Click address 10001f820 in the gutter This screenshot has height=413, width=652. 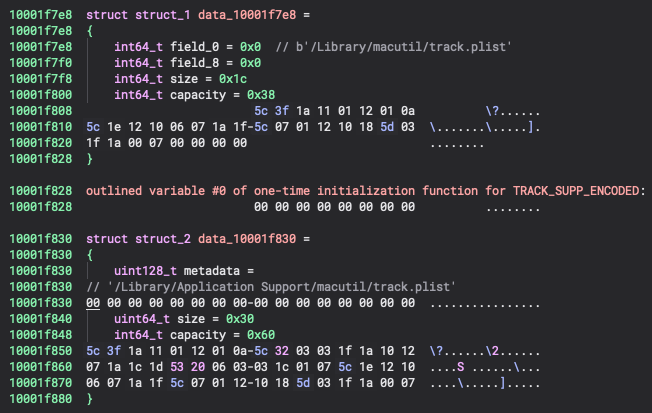click(x=39, y=143)
